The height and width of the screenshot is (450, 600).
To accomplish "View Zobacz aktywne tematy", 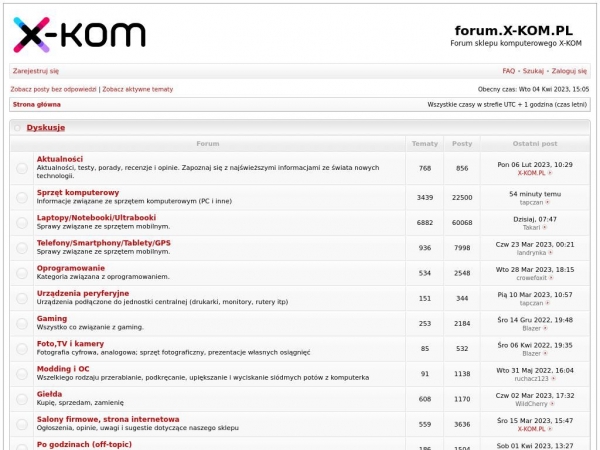I will coord(138,89).
